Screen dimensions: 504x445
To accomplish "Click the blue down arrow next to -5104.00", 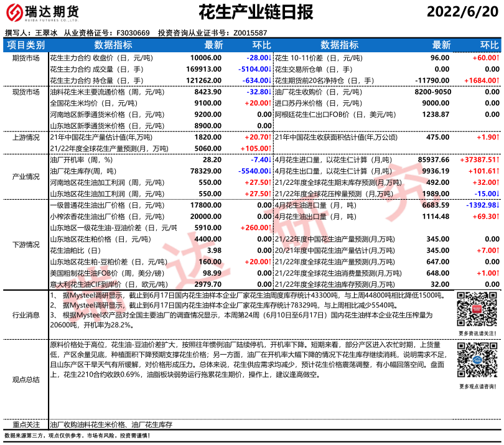I will coord(271,69).
